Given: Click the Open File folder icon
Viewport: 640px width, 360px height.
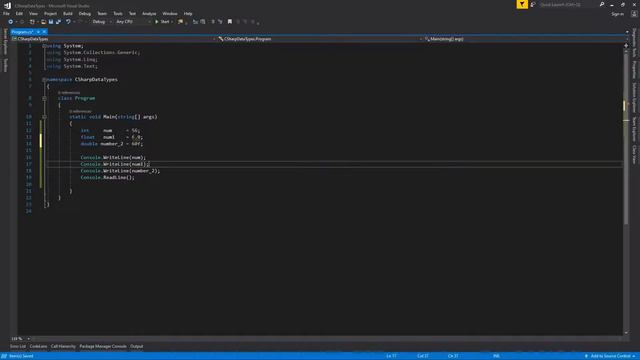Looking at the screenshot, I should (43, 22).
